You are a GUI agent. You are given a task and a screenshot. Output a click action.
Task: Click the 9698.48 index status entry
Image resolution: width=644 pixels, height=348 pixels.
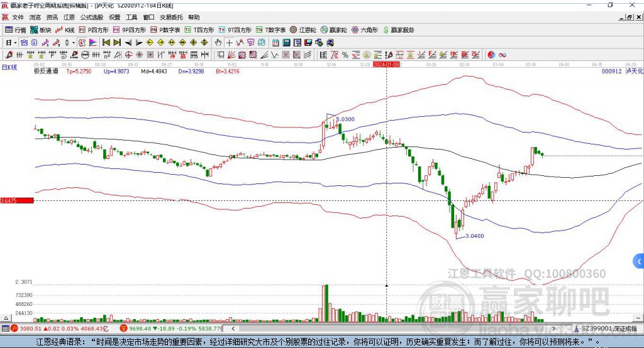click(x=171, y=329)
